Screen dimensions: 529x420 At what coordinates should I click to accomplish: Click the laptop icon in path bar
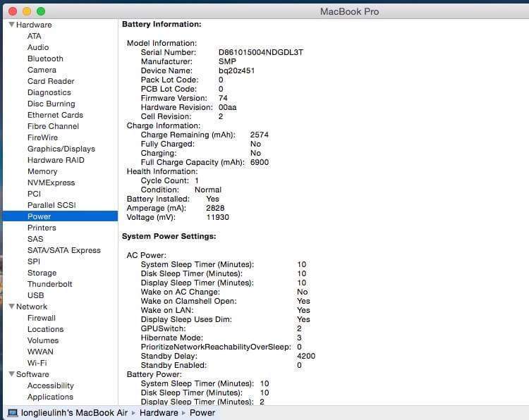coord(13,413)
